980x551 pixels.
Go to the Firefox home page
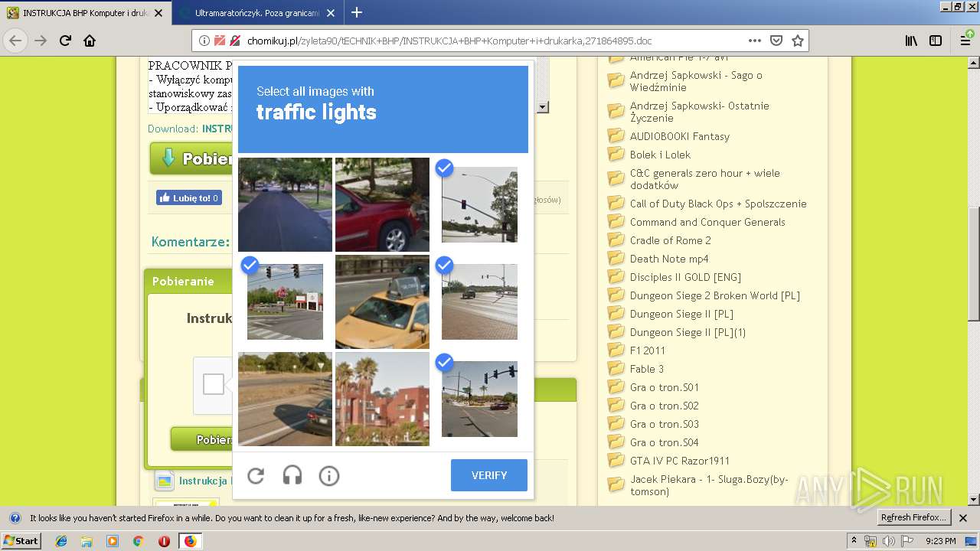[x=90, y=41]
